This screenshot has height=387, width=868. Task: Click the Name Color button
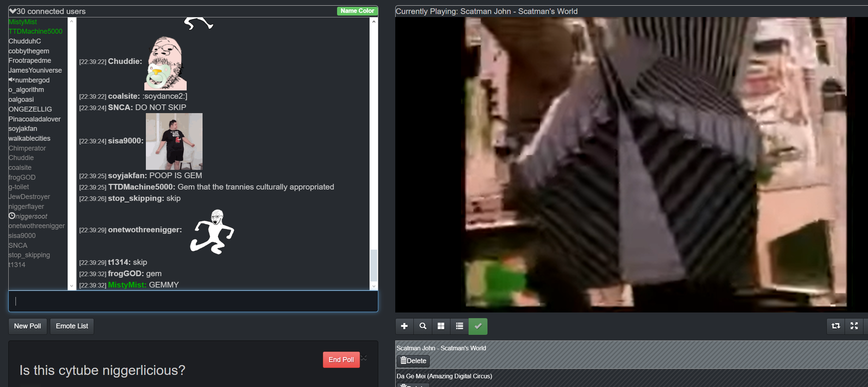357,11
